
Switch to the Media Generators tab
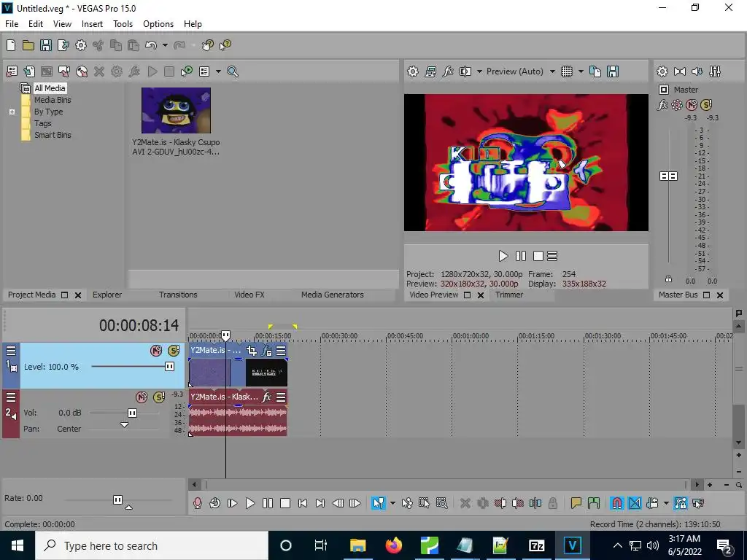tap(333, 295)
